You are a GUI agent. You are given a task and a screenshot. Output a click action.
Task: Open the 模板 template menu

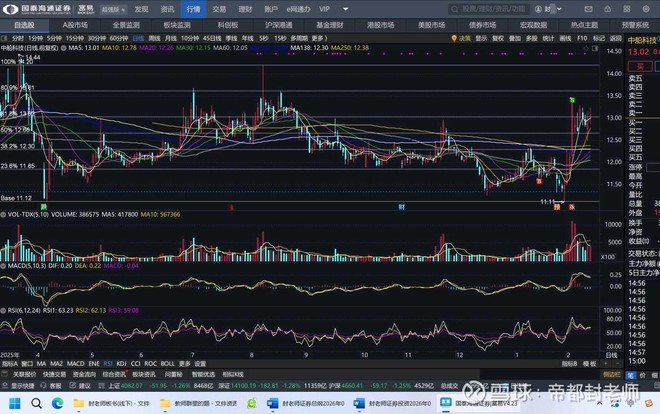pyautogui.click(x=589, y=364)
